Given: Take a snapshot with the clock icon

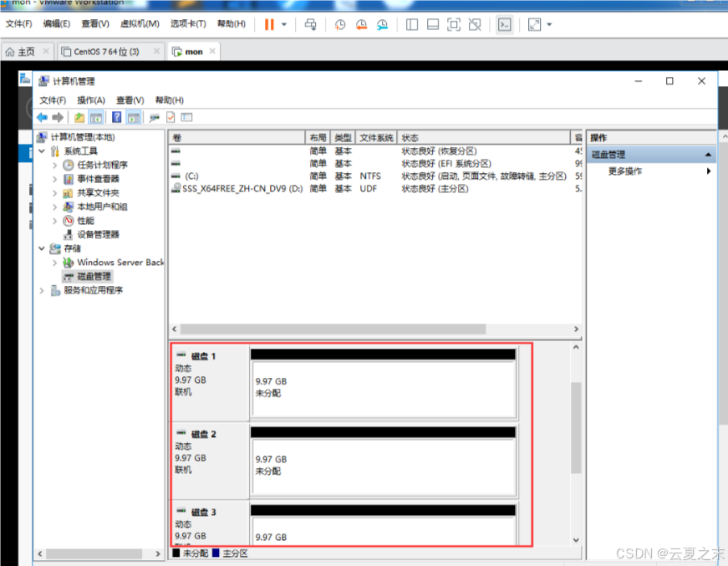Looking at the screenshot, I should point(340,24).
